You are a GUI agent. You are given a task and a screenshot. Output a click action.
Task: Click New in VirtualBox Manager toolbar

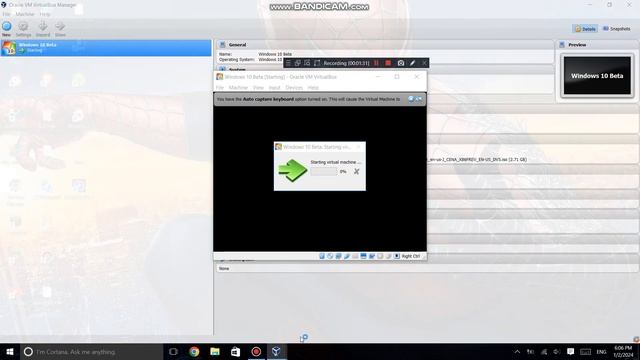[x=7, y=29]
